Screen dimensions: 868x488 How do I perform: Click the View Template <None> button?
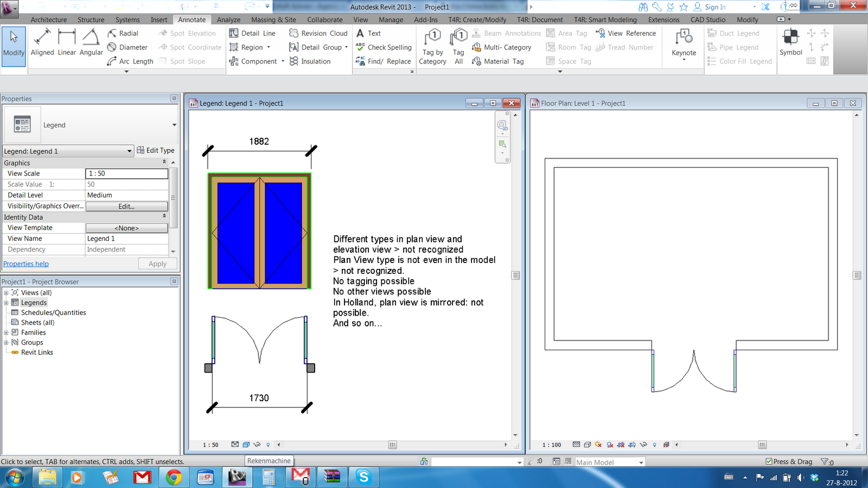point(127,228)
